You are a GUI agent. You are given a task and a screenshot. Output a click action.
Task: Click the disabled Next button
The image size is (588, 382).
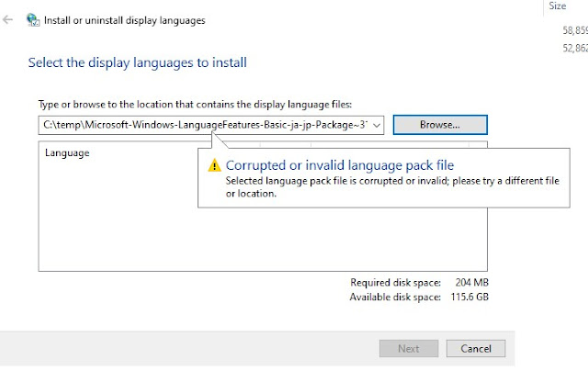coord(409,349)
